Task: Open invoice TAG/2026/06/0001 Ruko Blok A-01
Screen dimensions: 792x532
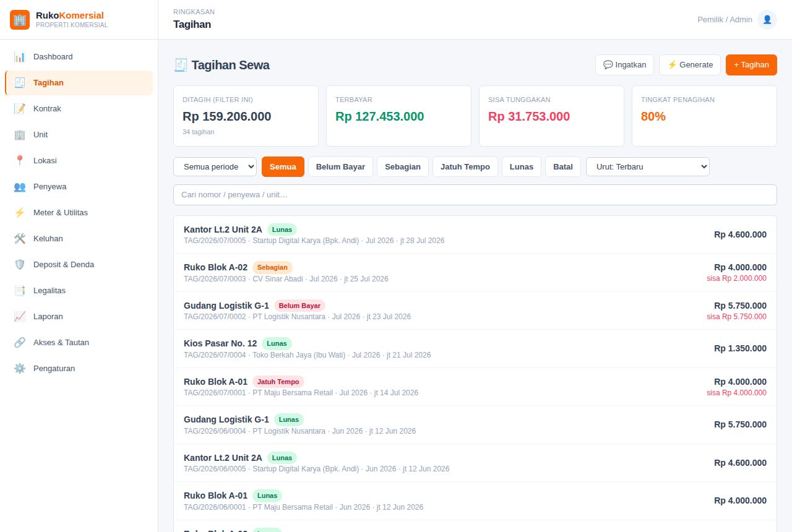Action: [475, 501]
